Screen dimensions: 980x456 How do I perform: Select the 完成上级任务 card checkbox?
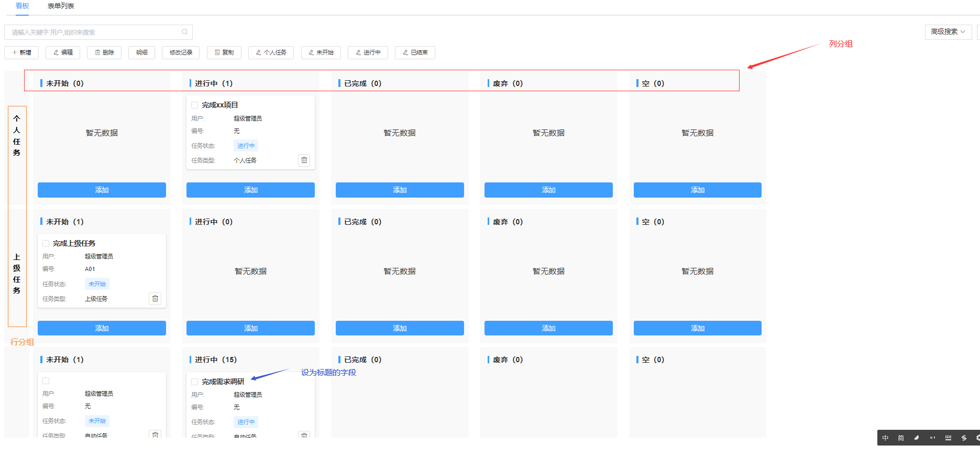coord(46,243)
